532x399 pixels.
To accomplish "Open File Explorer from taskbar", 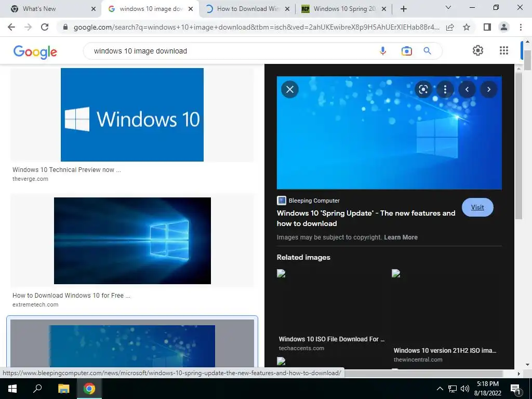I will [x=63, y=389].
